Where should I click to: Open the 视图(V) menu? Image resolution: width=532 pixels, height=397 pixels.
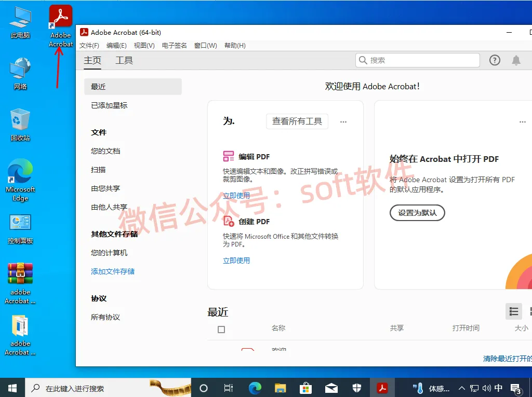(x=144, y=46)
